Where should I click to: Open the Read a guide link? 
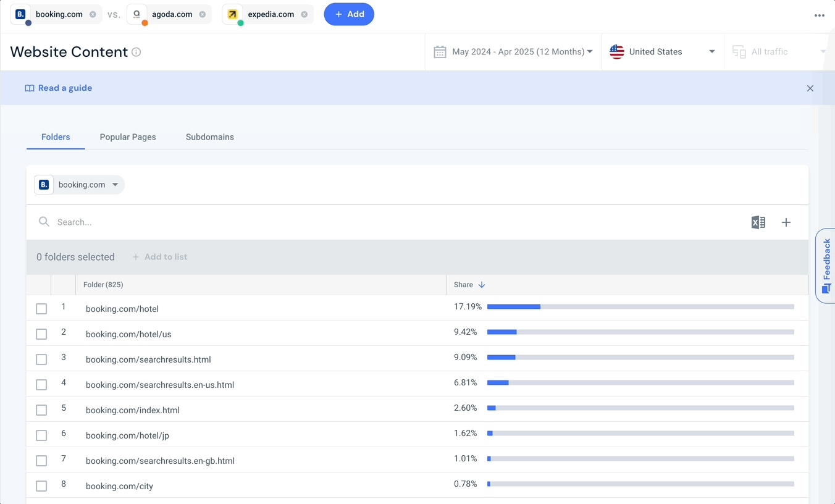point(65,88)
